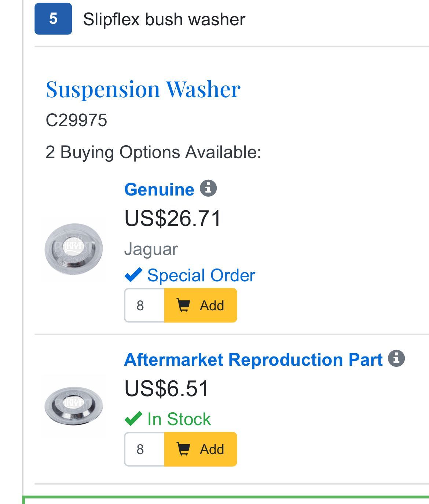Click the blue number 5 badge
The width and height of the screenshot is (429, 504).
click(53, 19)
